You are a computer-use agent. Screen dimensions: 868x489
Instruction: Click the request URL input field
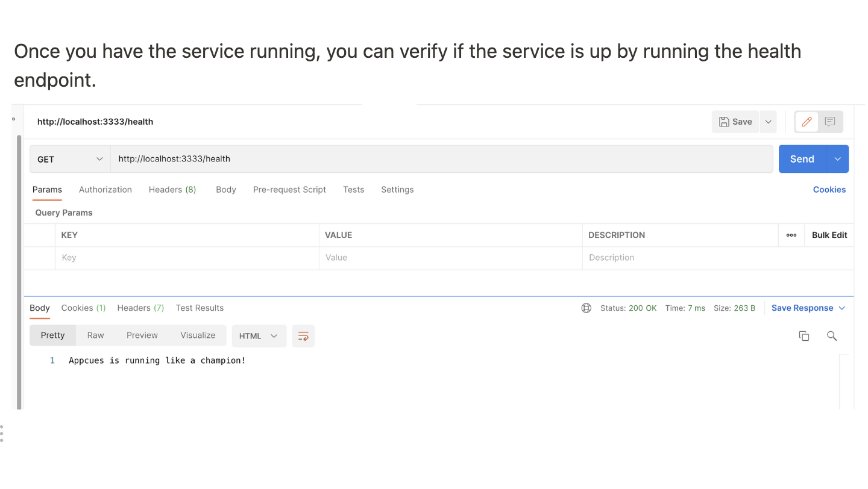[x=440, y=159]
